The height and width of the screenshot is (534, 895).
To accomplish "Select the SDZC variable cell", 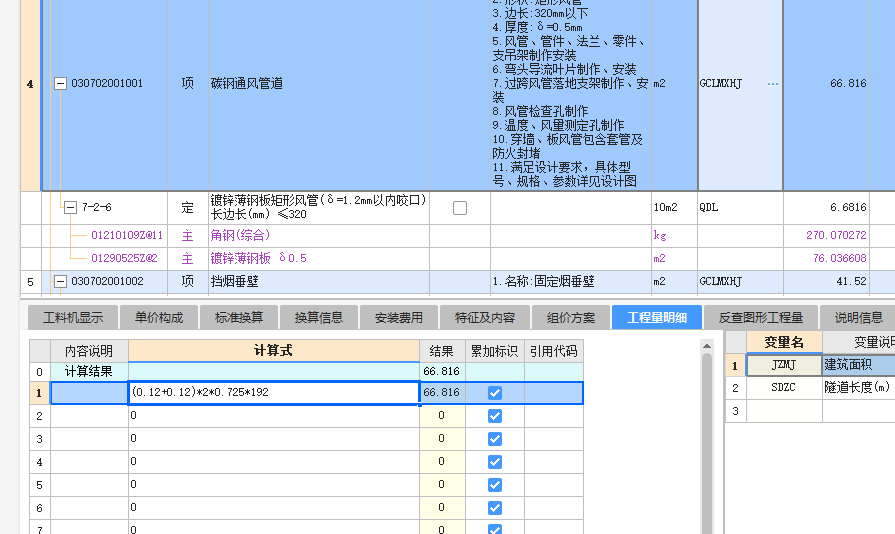I will [784, 387].
